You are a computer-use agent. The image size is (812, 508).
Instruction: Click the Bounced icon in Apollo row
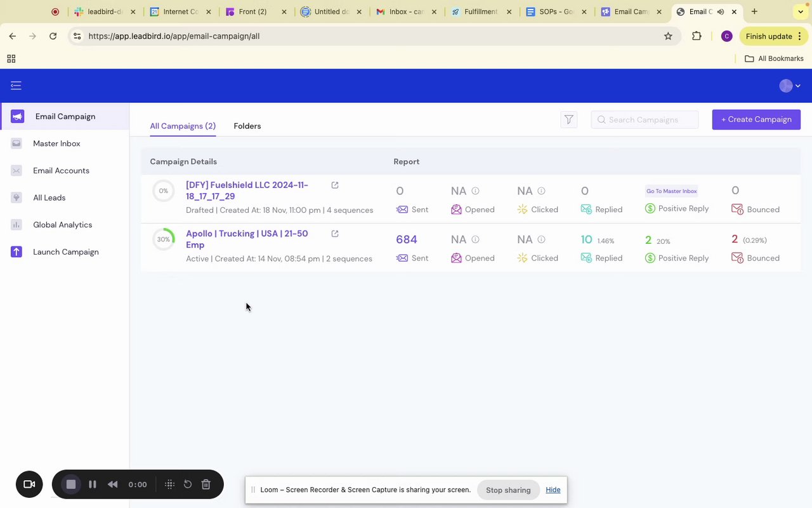(x=737, y=258)
